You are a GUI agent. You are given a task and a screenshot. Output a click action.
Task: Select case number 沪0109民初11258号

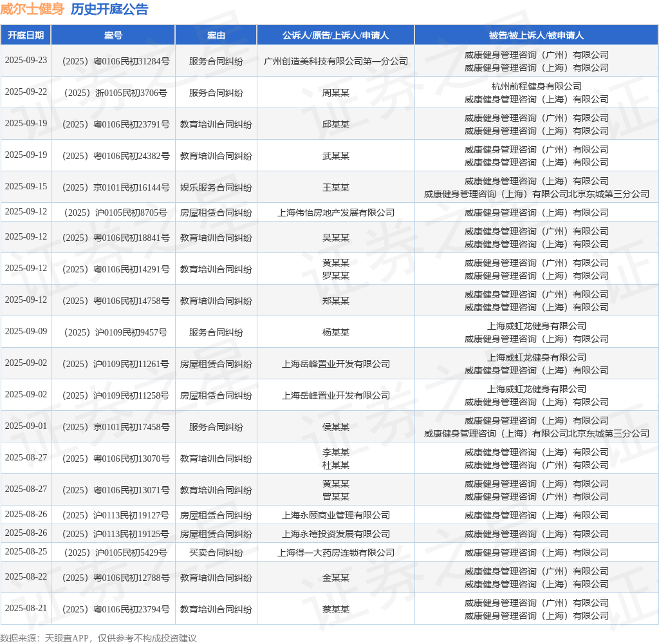coord(116,396)
